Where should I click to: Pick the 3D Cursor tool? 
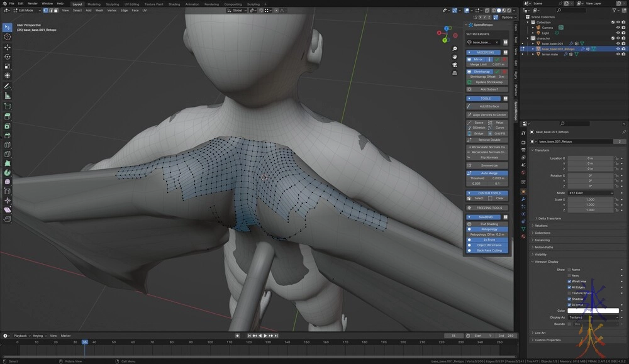pos(8,37)
